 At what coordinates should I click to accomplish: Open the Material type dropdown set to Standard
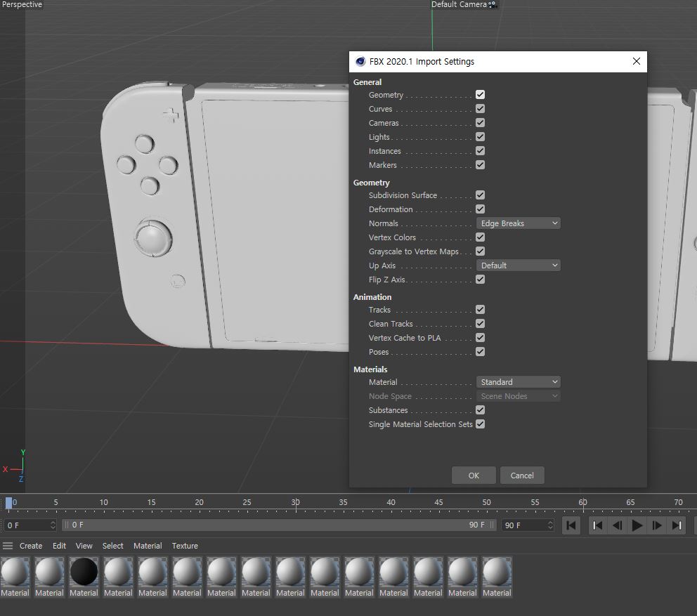pyautogui.click(x=518, y=382)
